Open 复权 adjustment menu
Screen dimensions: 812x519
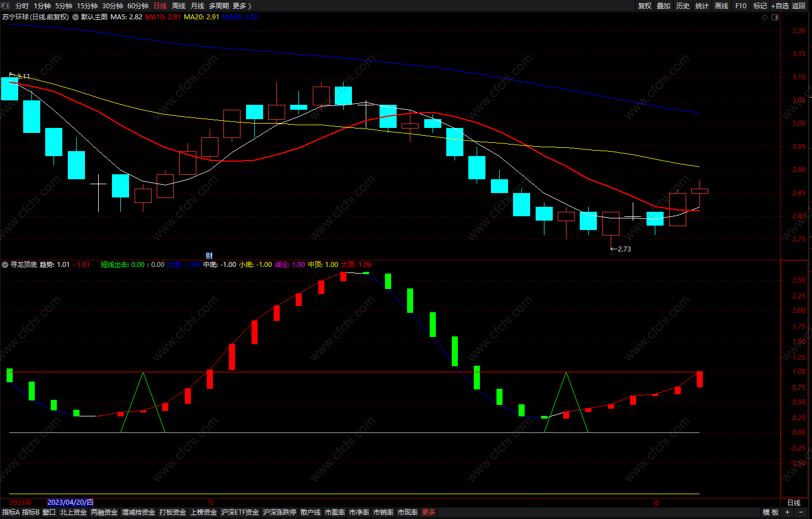click(645, 6)
